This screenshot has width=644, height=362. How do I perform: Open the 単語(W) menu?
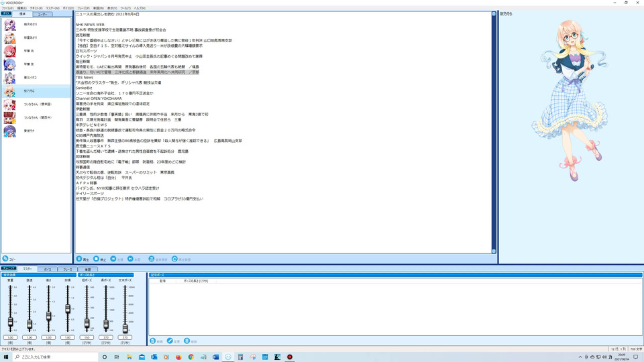99,8
